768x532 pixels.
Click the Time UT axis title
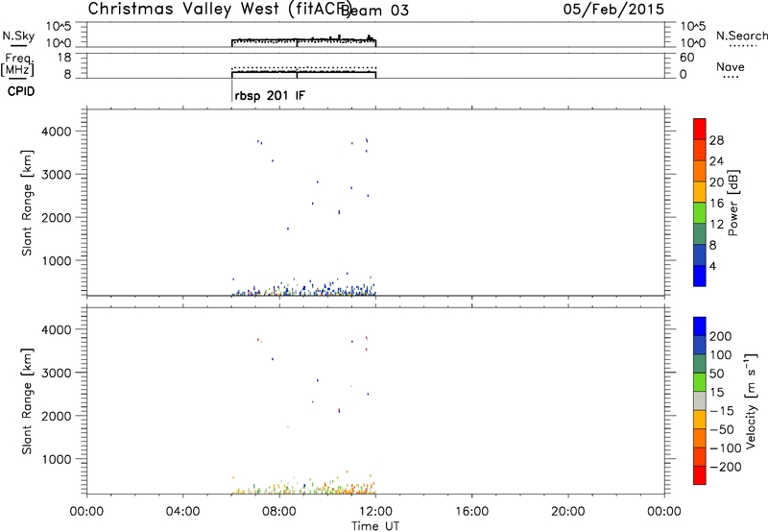(375, 526)
